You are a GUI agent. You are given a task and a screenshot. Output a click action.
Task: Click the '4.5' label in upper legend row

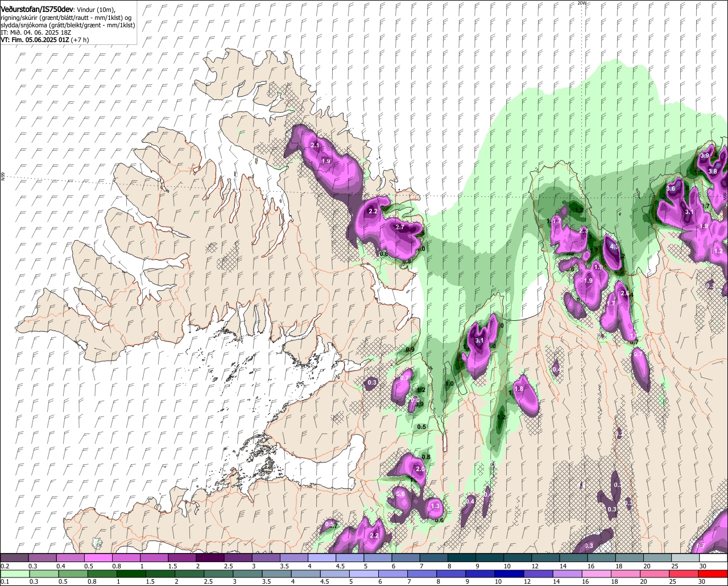[x=340, y=566]
